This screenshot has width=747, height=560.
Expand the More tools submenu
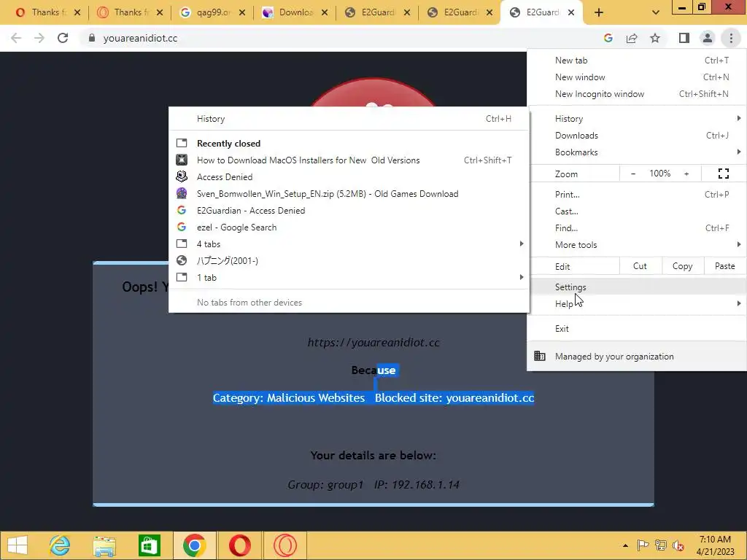click(x=636, y=245)
